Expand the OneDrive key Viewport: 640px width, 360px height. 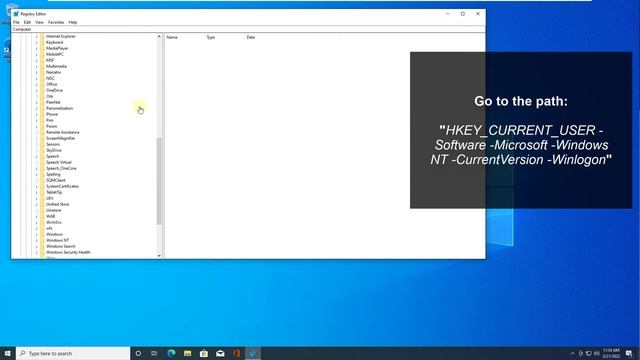point(36,90)
